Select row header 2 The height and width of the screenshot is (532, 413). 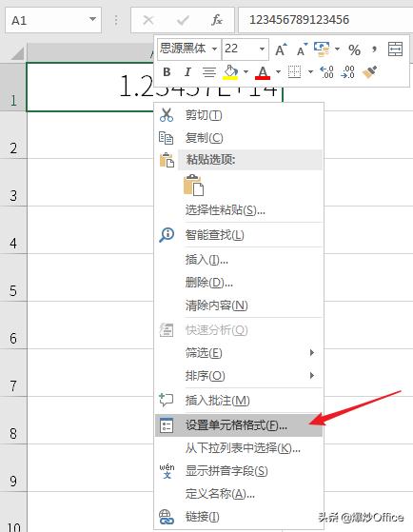pos(13,135)
